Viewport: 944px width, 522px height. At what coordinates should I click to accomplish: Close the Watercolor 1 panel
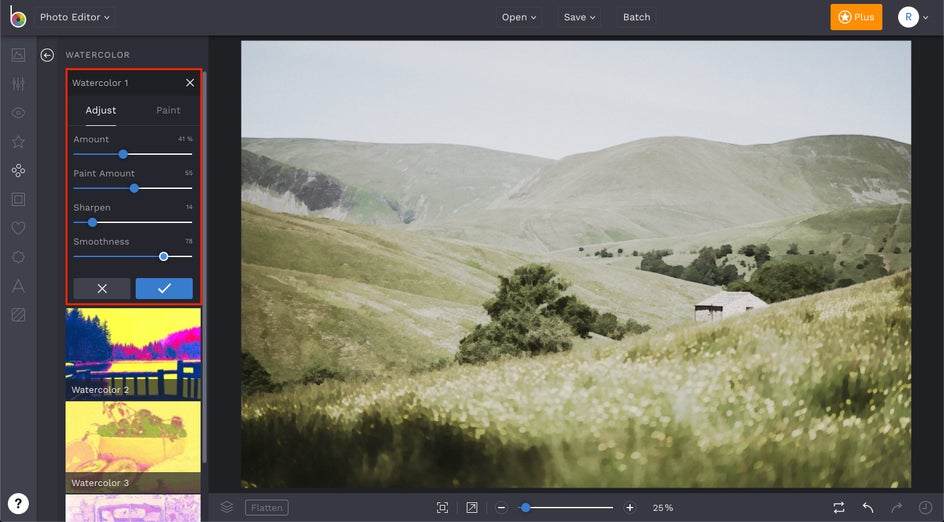pyautogui.click(x=190, y=82)
